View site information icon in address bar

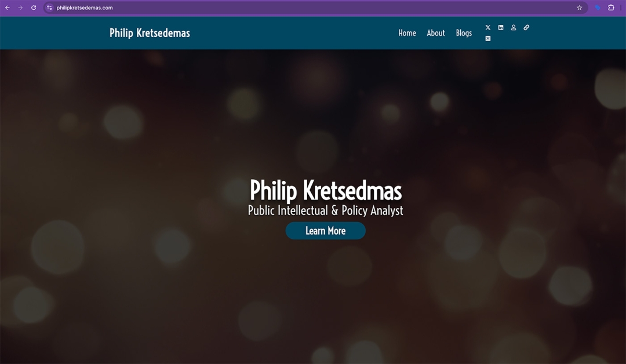pos(49,8)
